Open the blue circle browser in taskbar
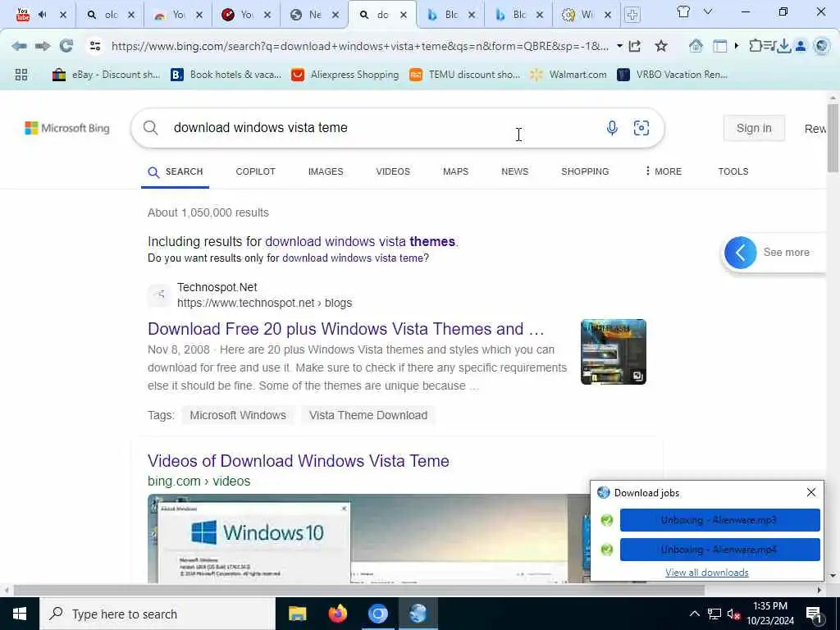 pyautogui.click(x=377, y=614)
